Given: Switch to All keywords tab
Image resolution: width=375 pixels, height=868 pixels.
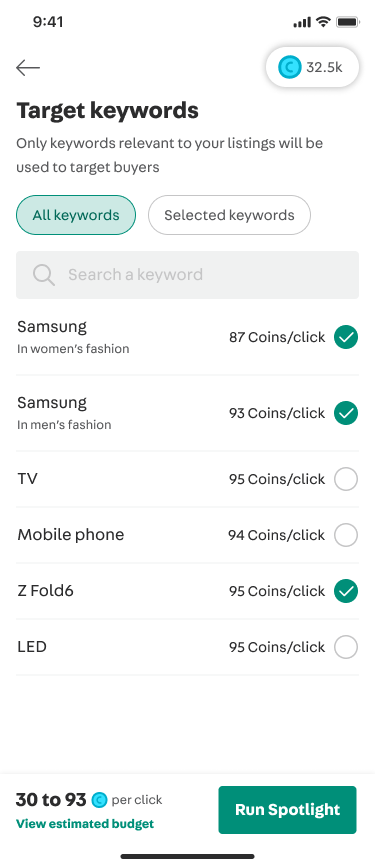Looking at the screenshot, I should pyautogui.click(x=76, y=215).
